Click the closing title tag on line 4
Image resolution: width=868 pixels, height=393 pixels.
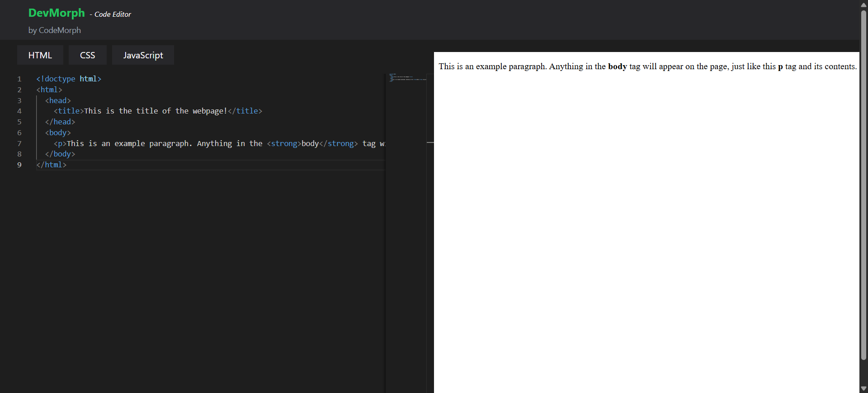[245, 111]
